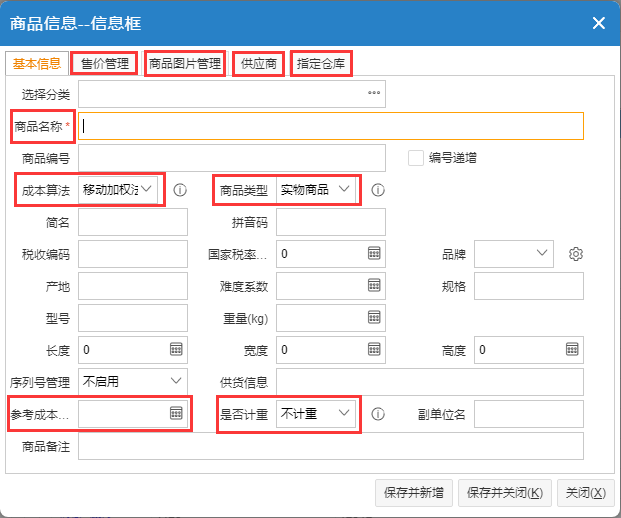
Task: Show info tooltip beside 商品类型
Action: click(x=378, y=190)
